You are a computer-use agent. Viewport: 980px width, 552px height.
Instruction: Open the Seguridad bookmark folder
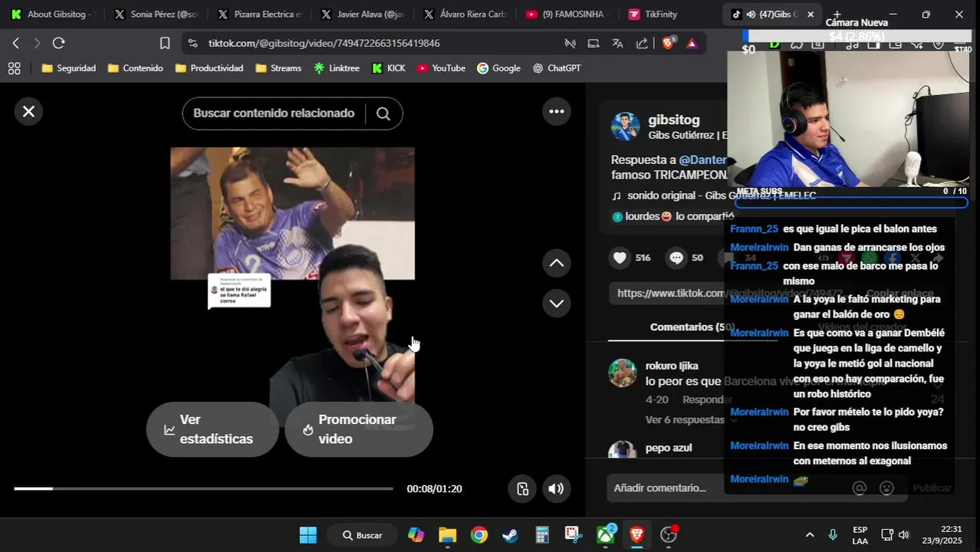click(x=68, y=68)
